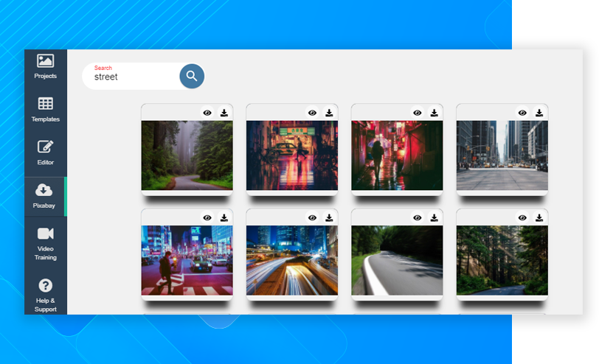Preview the neon taxi crosswalk image
The image size is (599, 364).
[x=312, y=113]
